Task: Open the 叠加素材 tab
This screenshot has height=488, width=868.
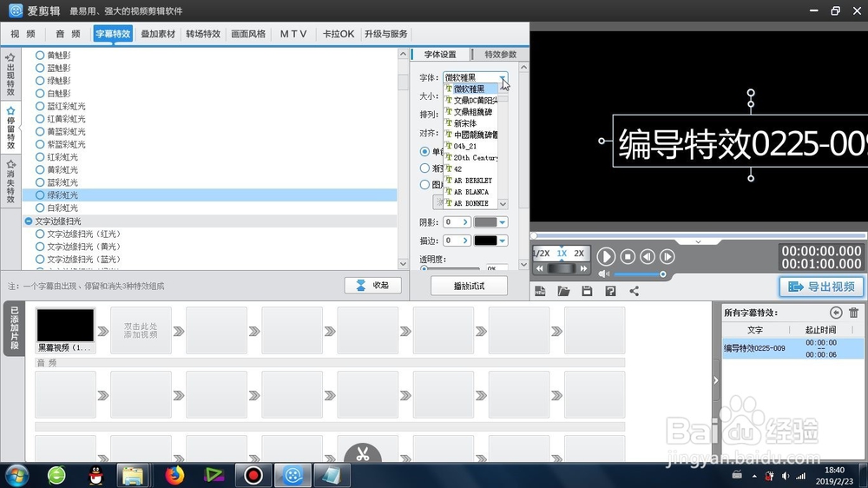Action: pyautogui.click(x=158, y=34)
